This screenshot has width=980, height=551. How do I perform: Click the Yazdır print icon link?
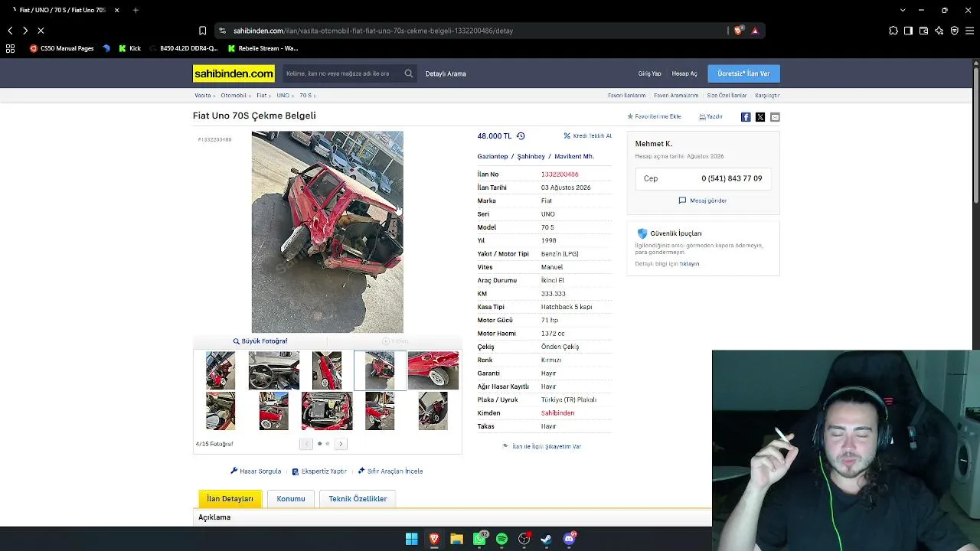(x=711, y=116)
